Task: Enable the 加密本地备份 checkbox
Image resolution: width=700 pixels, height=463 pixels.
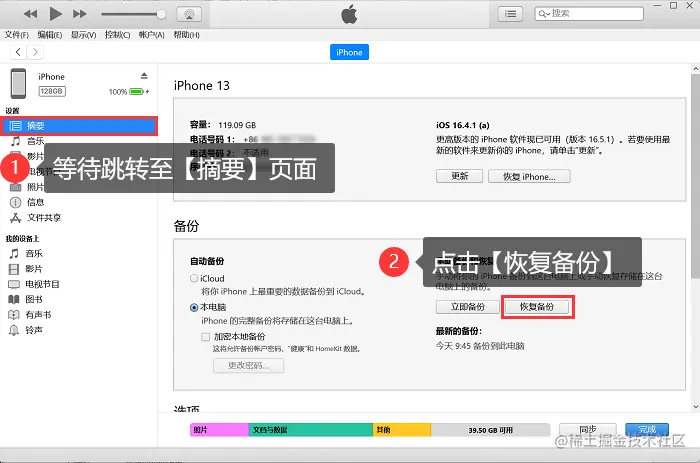Action: coord(205,337)
